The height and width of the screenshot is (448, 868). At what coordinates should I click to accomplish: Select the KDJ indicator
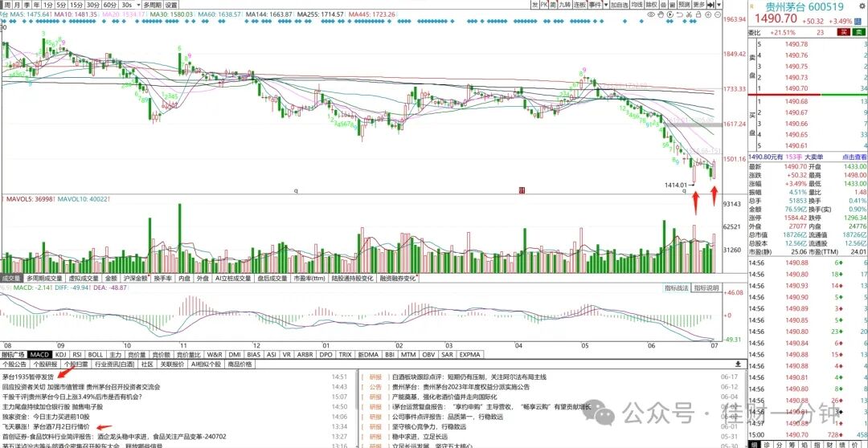(x=61, y=354)
